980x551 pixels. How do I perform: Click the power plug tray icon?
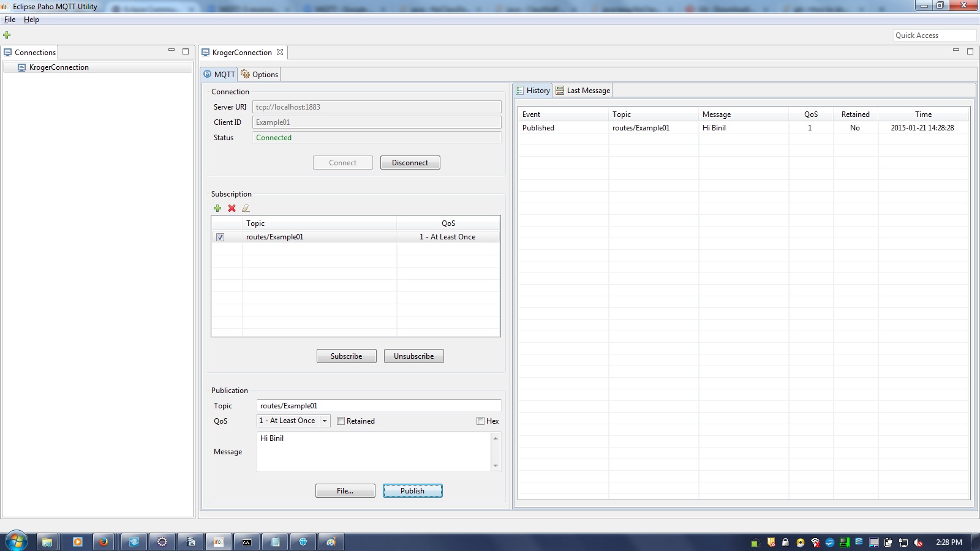click(889, 542)
